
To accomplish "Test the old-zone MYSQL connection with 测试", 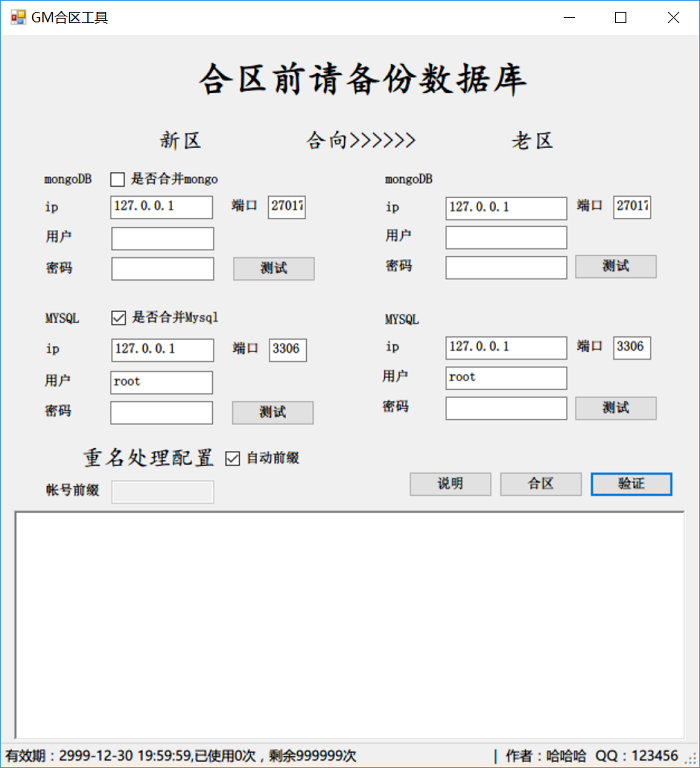I will [616, 408].
